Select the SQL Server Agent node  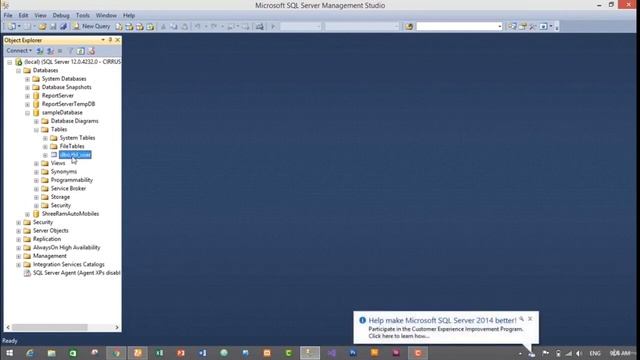76,273
